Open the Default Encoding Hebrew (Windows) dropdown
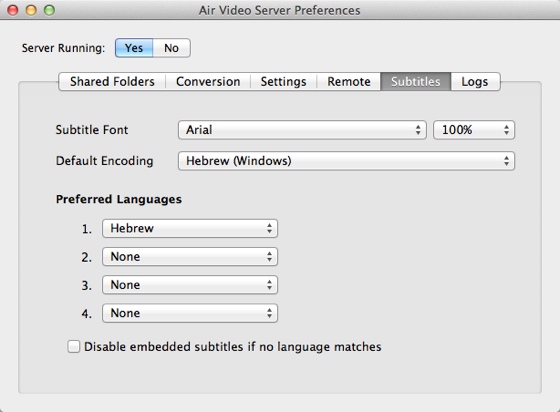The width and height of the screenshot is (560, 412). pyautogui.click(x=346, y=161)
